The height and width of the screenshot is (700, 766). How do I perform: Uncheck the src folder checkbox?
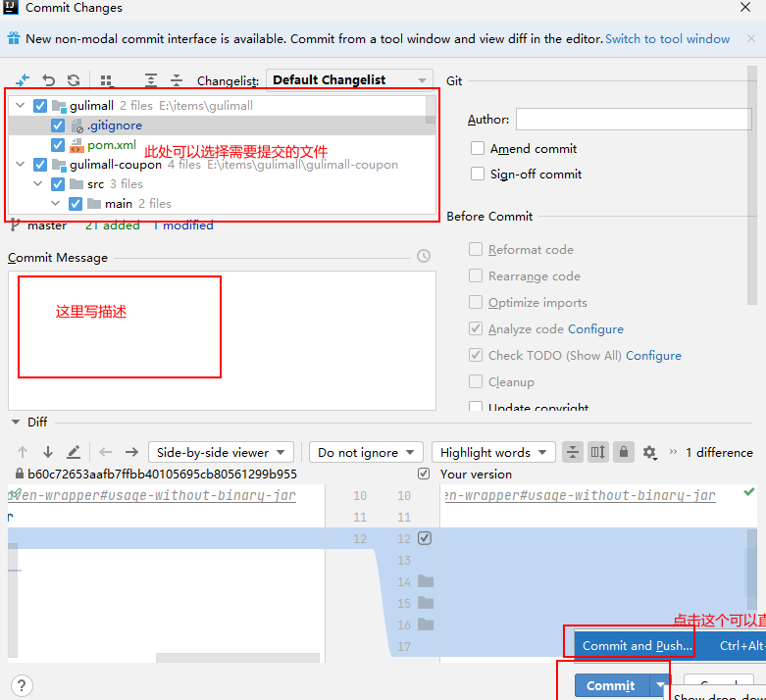(x=58, y=184)
